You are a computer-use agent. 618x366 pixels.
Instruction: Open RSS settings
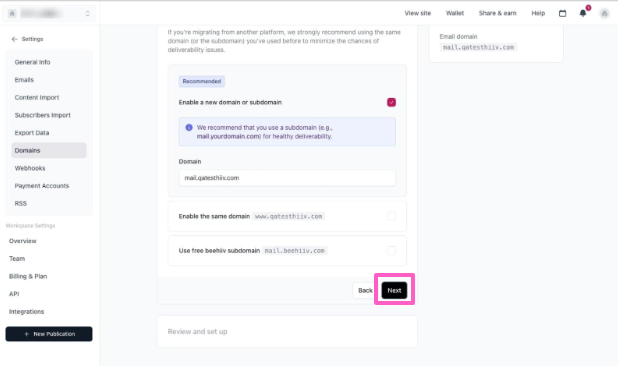pyautogui.click(x=49, y=204)
